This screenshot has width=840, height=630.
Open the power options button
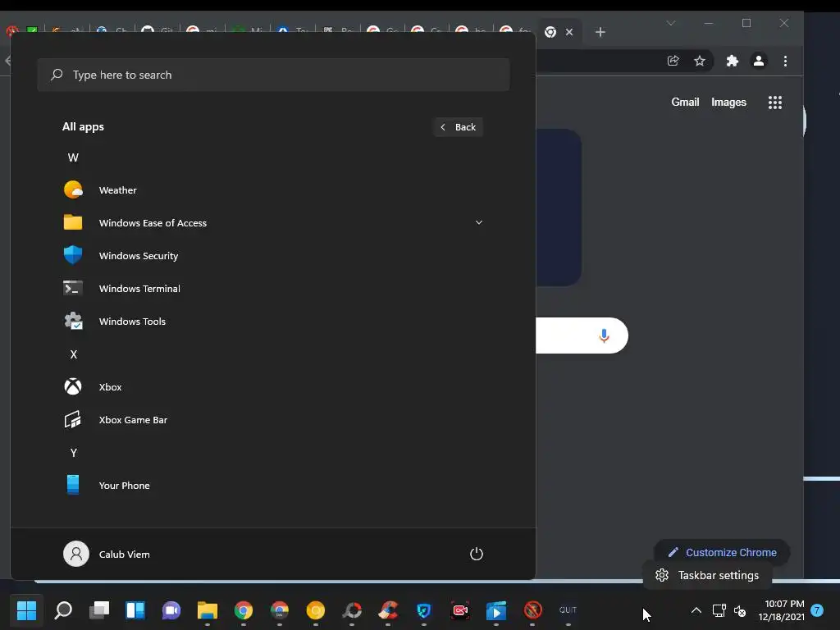[477, 554]
